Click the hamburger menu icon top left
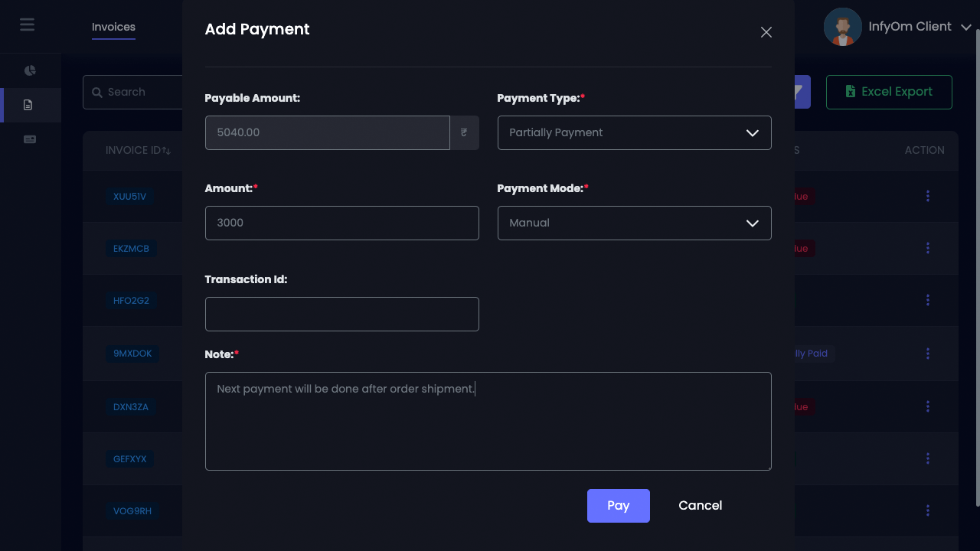The height and width of the screenshot is (551, 980). coord(28,24)
